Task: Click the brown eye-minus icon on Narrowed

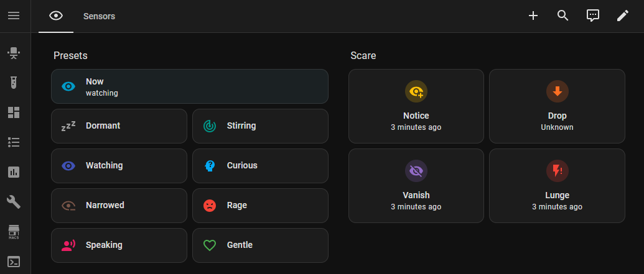Action: 68,206
